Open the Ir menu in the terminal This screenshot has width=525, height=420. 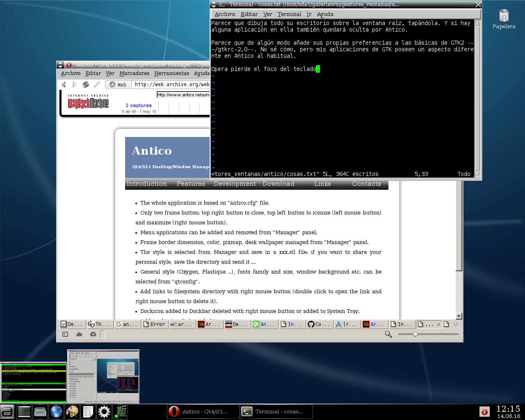click(x=309, y=14)
